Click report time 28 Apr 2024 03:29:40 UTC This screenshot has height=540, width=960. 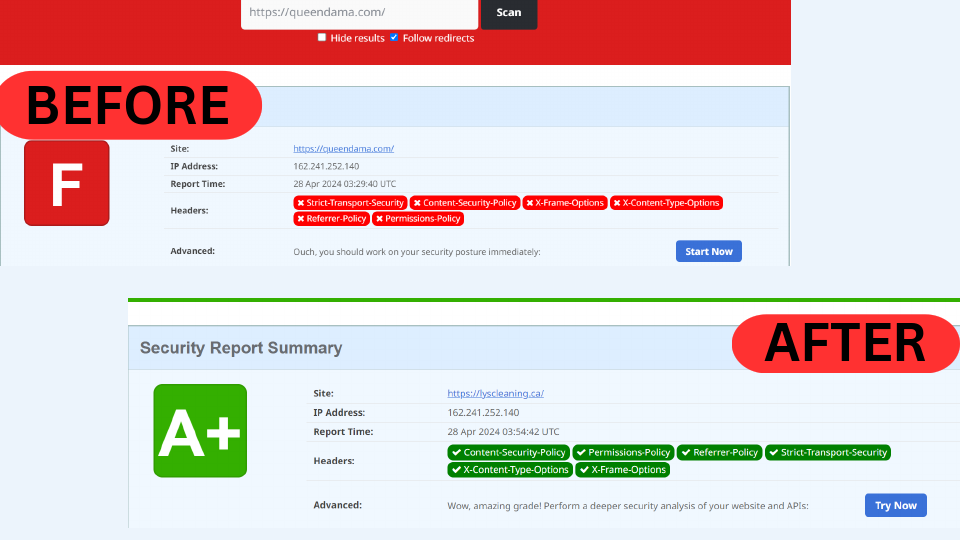tap(345, 184)
